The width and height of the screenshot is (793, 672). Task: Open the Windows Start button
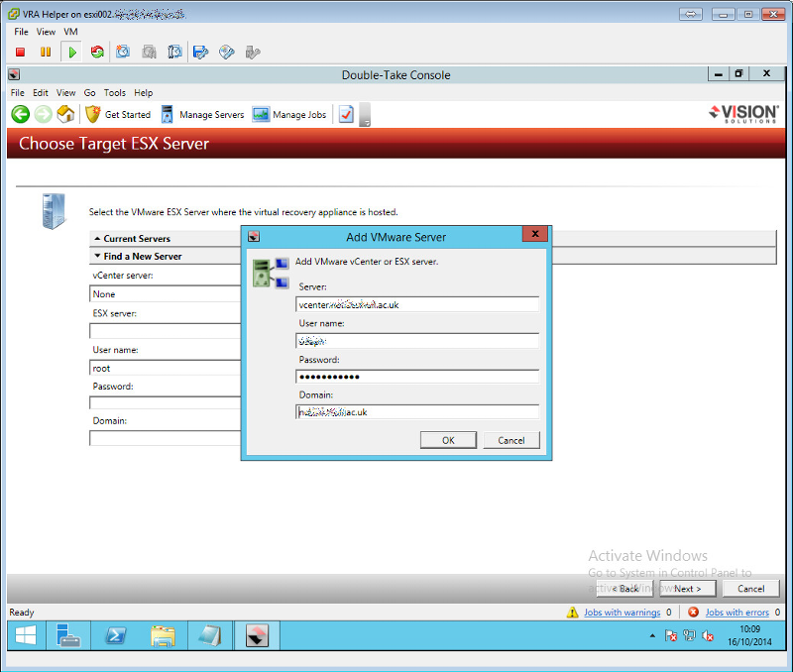click(x=26, y=635)
